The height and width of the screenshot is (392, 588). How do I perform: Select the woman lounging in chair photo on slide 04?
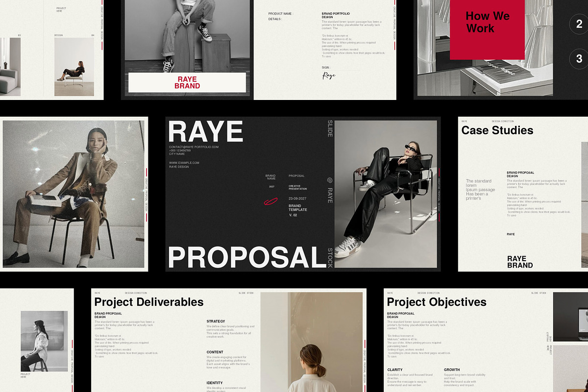coord(74,67)
